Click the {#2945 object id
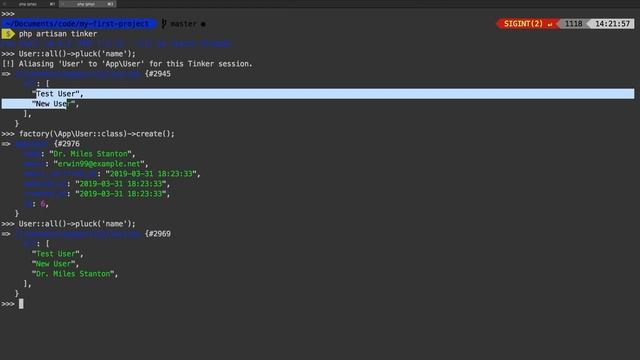Screen dimensions: 640x360 point(158,74)
